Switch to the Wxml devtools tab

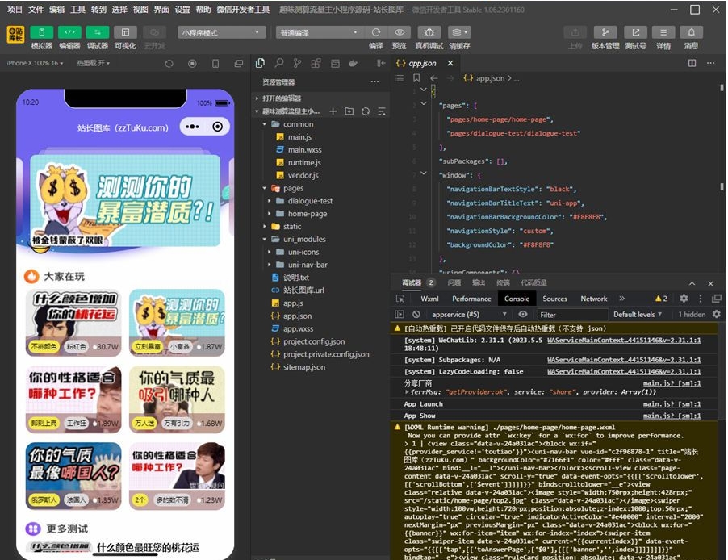point(429,299)
